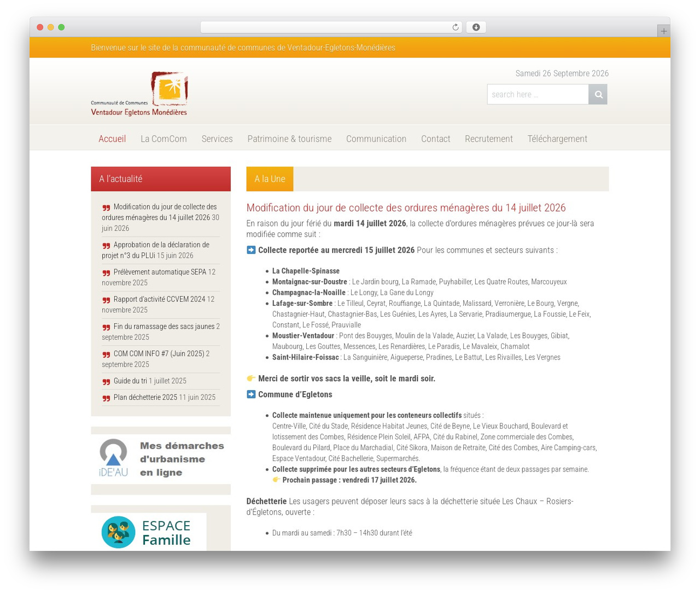
Task: Click inside the search here field
Action: click(538, 94)
